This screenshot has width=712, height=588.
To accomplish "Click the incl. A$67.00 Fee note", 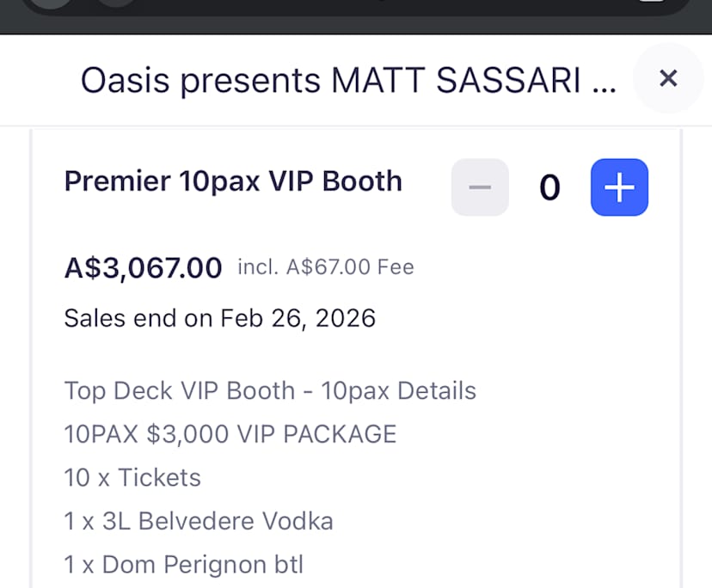I will pyautogui.click(x=326, y=267).
